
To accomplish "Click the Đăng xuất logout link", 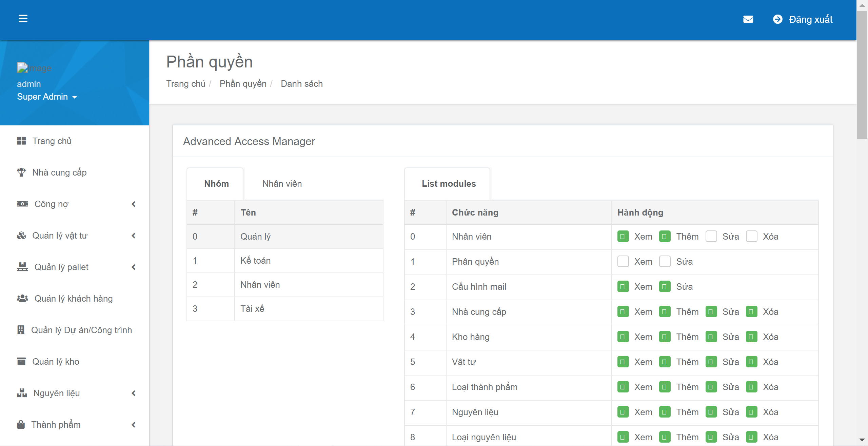I will 810,19.
